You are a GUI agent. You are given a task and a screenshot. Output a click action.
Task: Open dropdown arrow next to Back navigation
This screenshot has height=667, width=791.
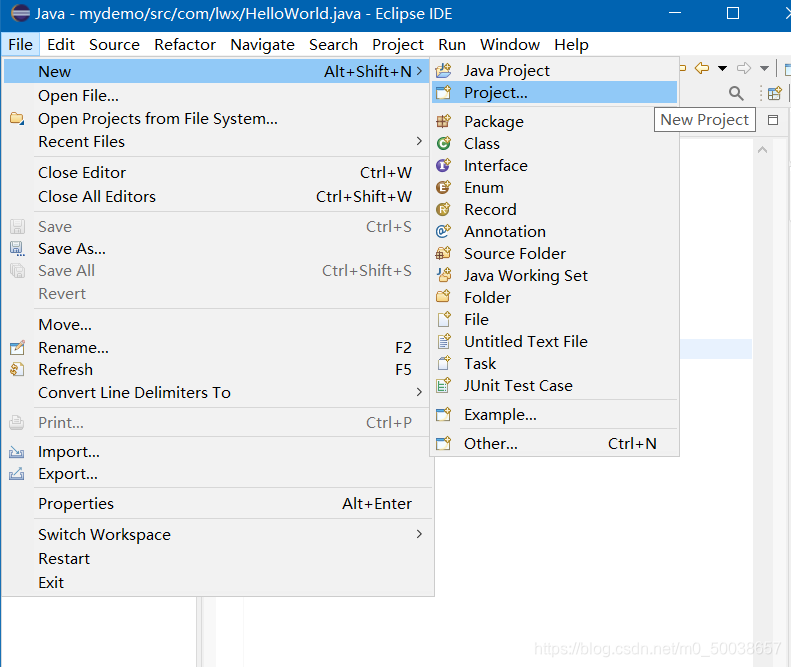722,68
